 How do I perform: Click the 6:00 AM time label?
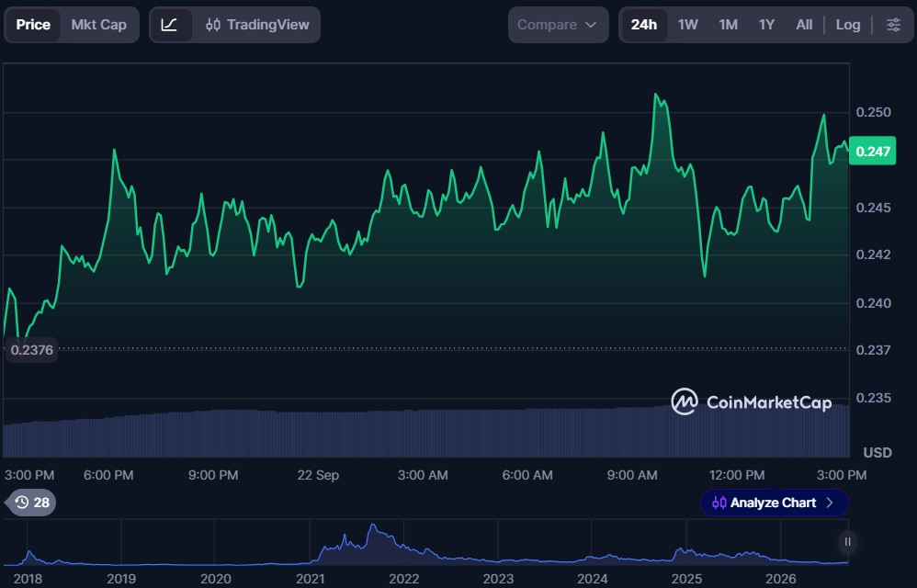pyautogui.click(x=526, y=475)
